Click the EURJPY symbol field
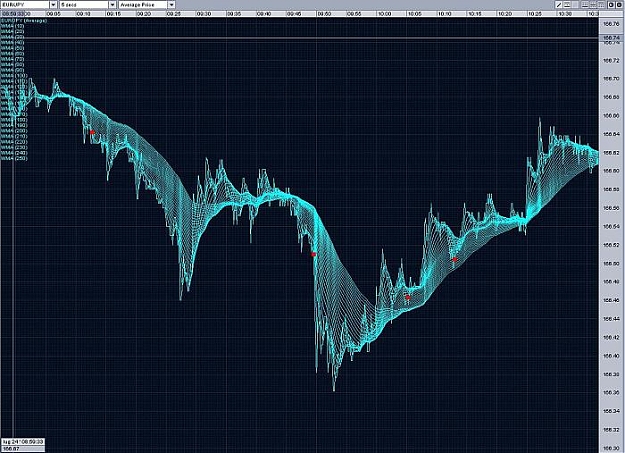625x453 pixels. point(25,5)
